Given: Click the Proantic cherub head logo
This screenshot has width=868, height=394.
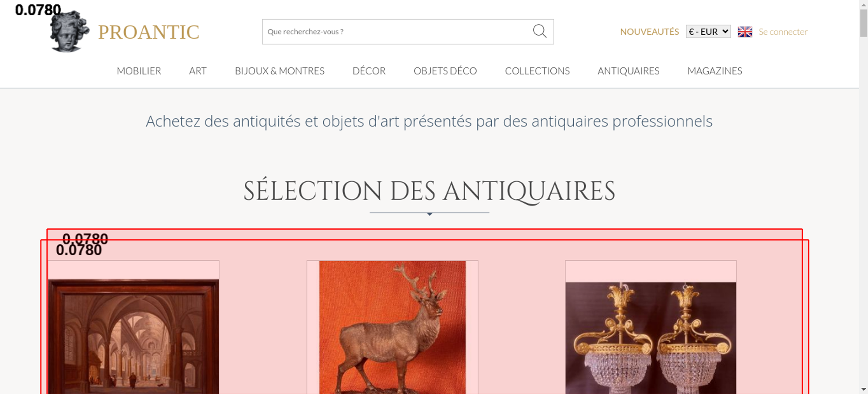Looking at the screenshot, I should [x=69, y=31].
